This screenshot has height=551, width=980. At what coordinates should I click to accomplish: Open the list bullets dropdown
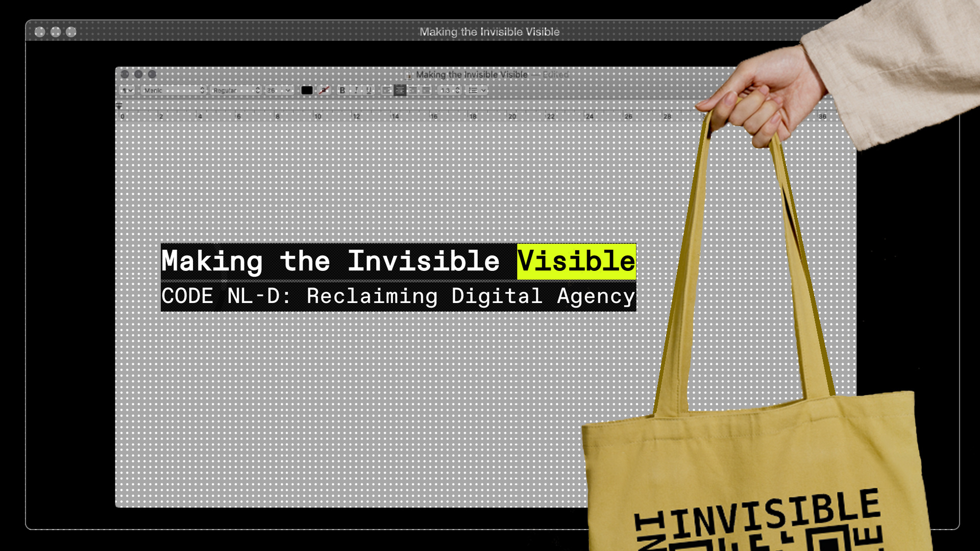(x=477, y=90)
